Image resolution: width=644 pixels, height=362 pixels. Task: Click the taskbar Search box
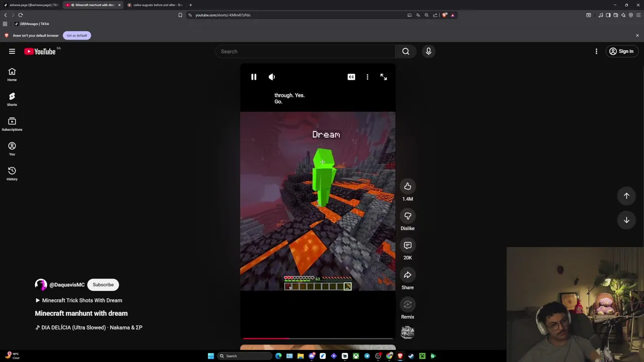point(244,356)
